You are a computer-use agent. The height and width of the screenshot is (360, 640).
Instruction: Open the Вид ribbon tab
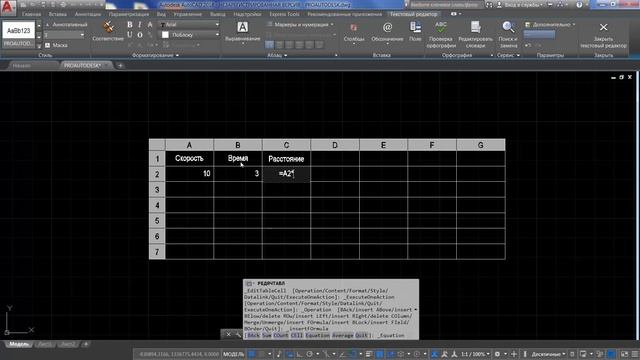coord(161,14)
